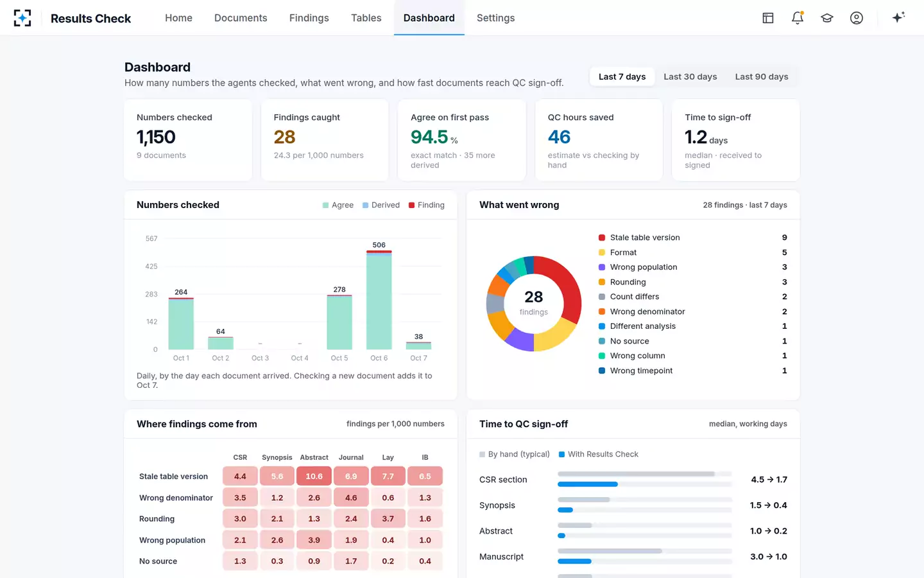Switch to the Documents tab

241,18
